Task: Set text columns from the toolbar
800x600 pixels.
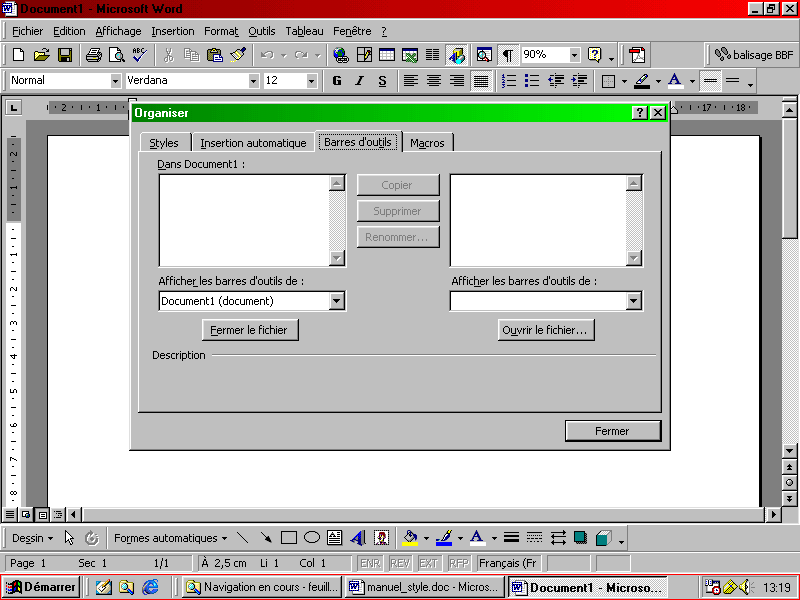Action: pyautogui.click(x=433, y=55)
